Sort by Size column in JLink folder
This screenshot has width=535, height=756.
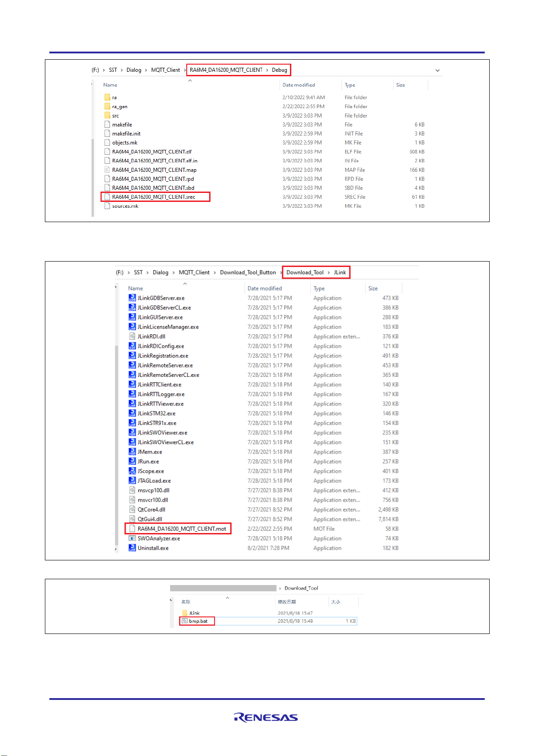point(373,288)
